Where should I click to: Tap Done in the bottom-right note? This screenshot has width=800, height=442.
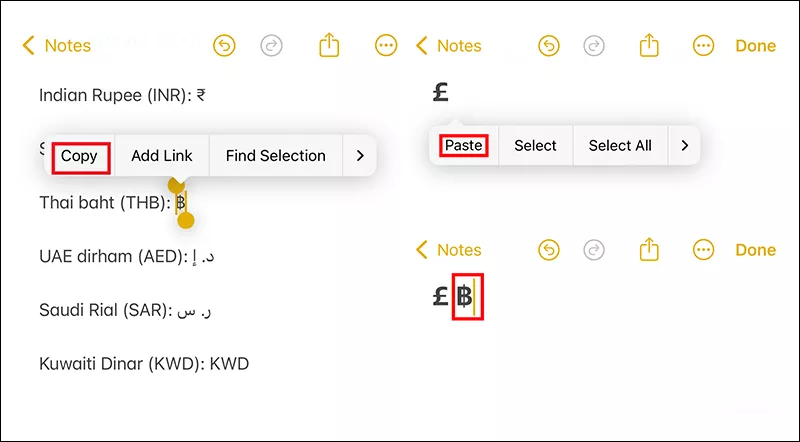coord(756,250)
